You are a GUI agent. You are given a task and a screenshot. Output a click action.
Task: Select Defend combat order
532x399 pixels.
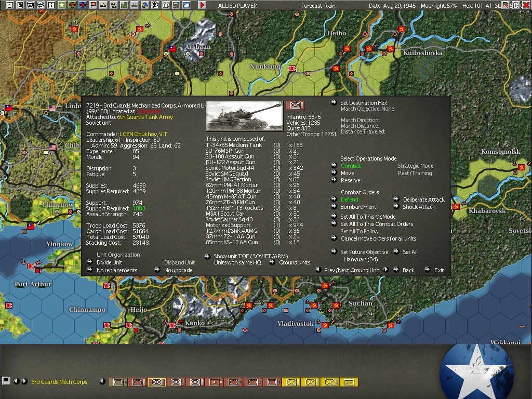tap(350, 199)
